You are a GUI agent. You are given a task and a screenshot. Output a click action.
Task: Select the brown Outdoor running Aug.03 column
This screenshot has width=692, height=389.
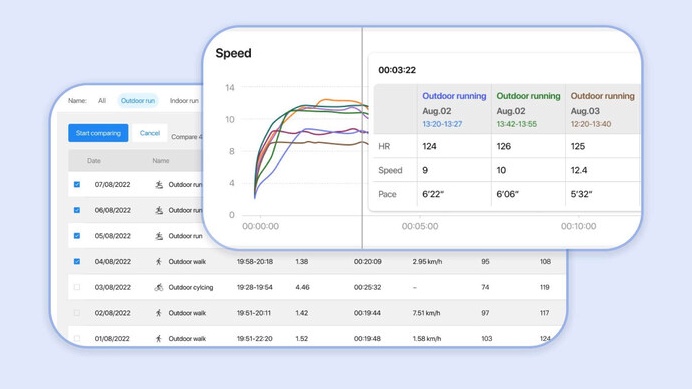602,110
